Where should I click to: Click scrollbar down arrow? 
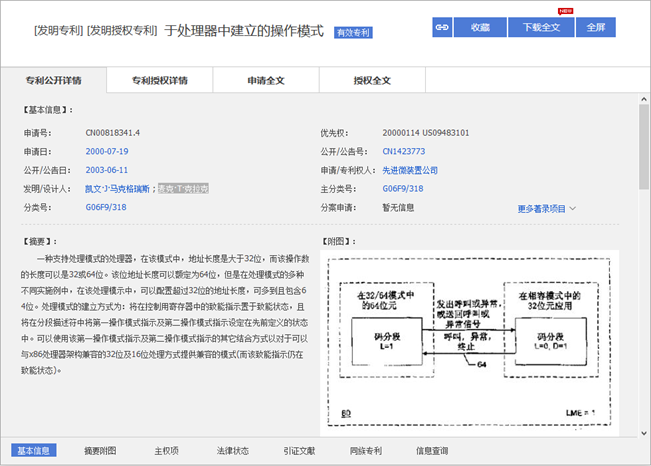644,433
